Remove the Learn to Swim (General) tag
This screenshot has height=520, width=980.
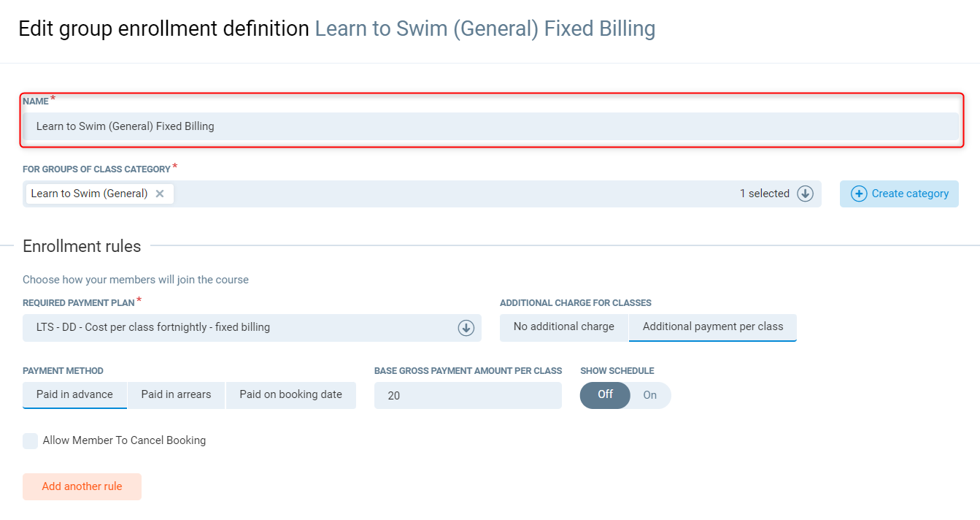coord(160,194)
